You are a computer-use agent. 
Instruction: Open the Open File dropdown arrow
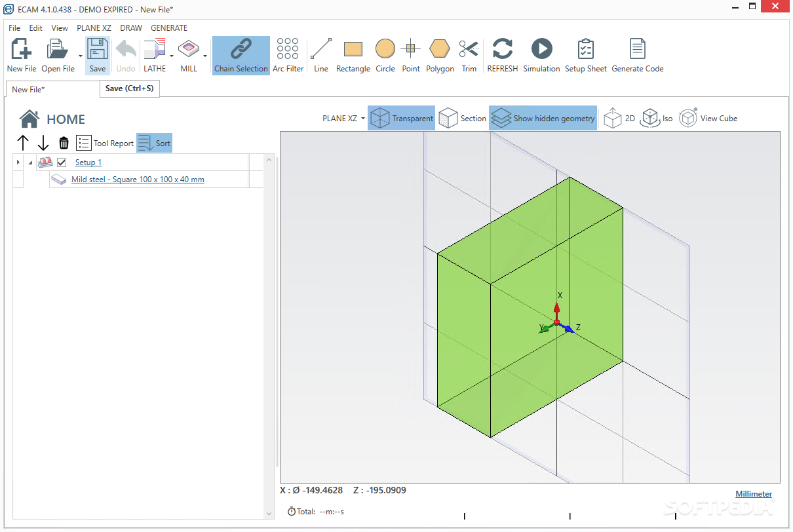[x=81, y=56]
